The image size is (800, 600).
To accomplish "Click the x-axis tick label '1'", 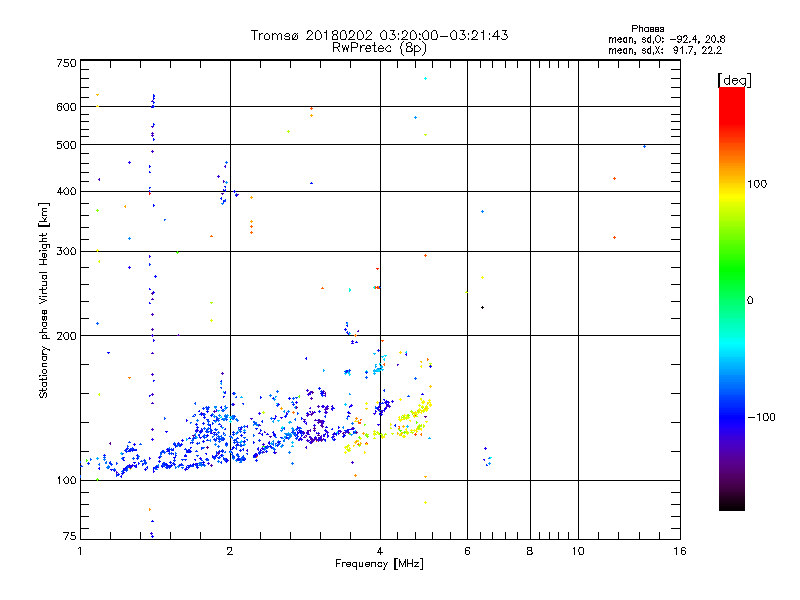I will click(80, 551).
